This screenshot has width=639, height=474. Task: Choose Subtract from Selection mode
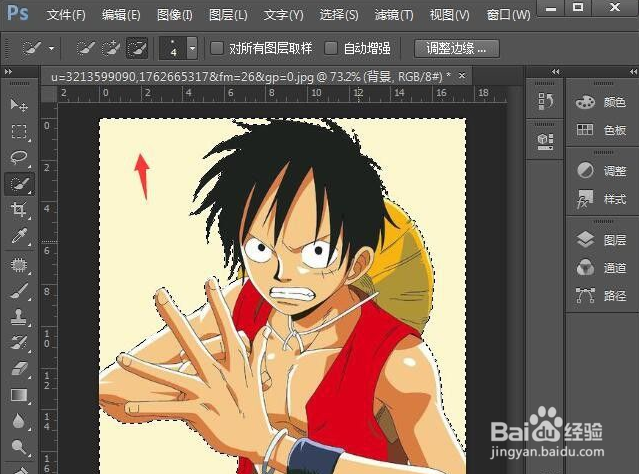(137, 49)
